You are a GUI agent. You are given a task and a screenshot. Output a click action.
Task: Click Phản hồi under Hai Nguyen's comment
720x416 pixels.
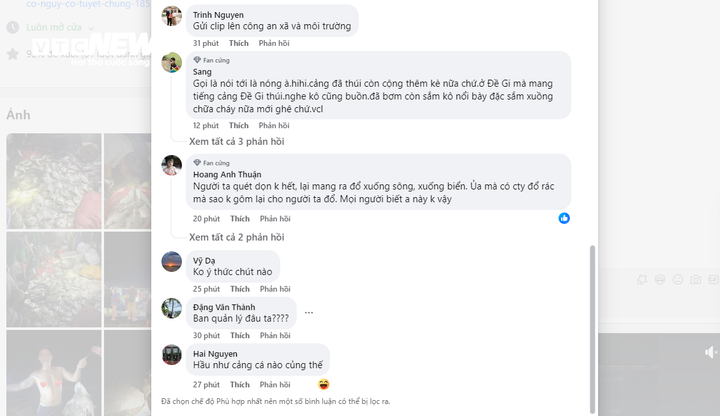click(x=274, y=384)
